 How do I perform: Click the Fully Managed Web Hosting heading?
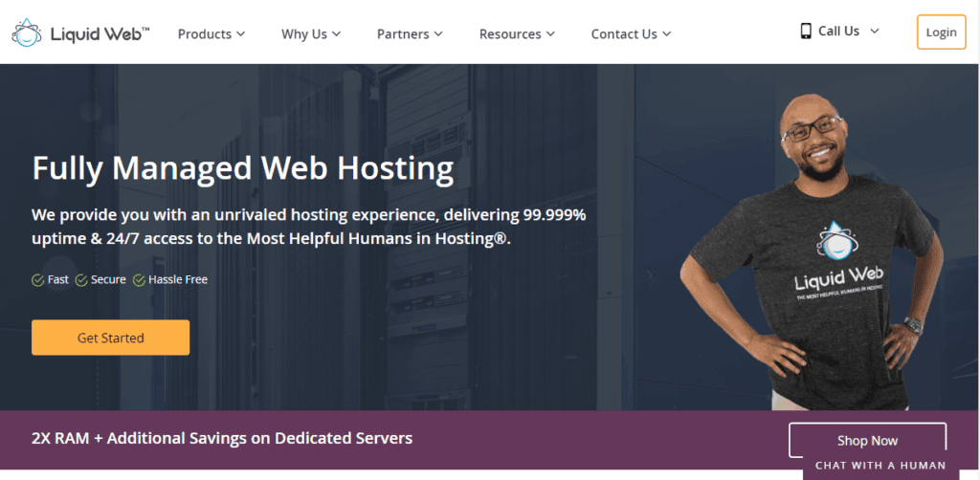pyautogui.click(x=242, y=168)
